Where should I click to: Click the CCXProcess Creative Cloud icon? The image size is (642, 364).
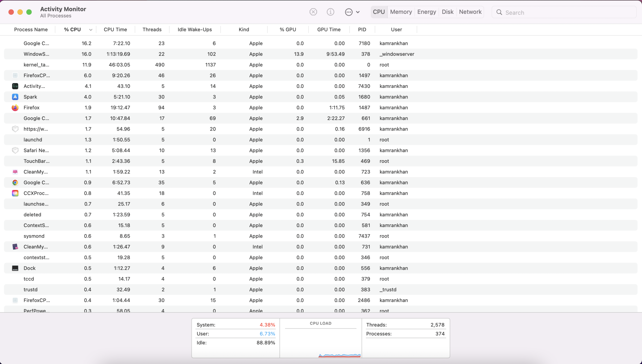[x=15, y=193]
